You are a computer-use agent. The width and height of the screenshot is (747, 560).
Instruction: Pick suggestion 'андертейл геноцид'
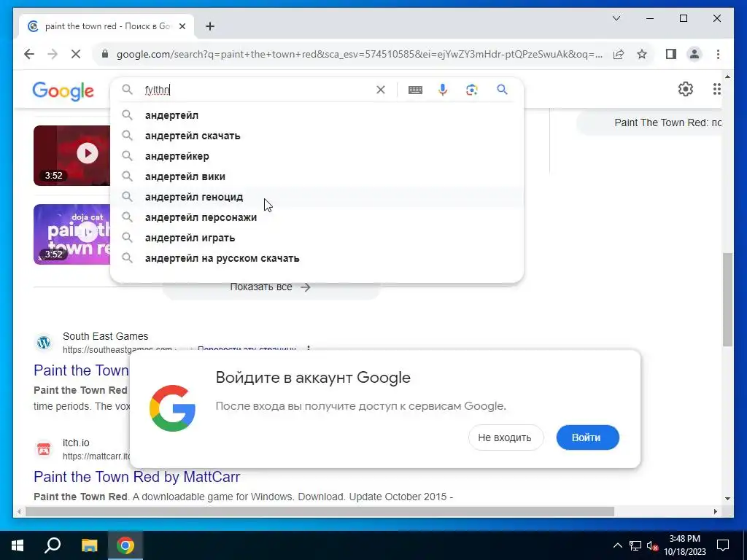tap(317, 197)
